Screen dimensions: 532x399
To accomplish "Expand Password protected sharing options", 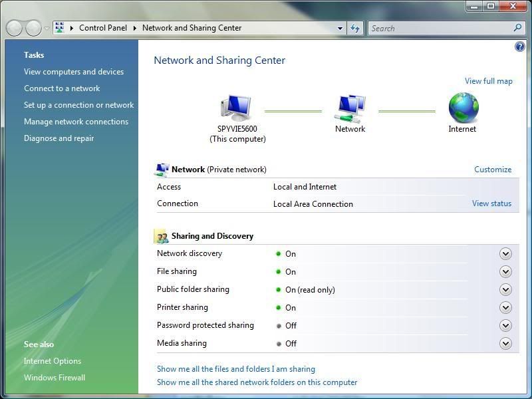I will pyautogui.click(x=505, y=325).
